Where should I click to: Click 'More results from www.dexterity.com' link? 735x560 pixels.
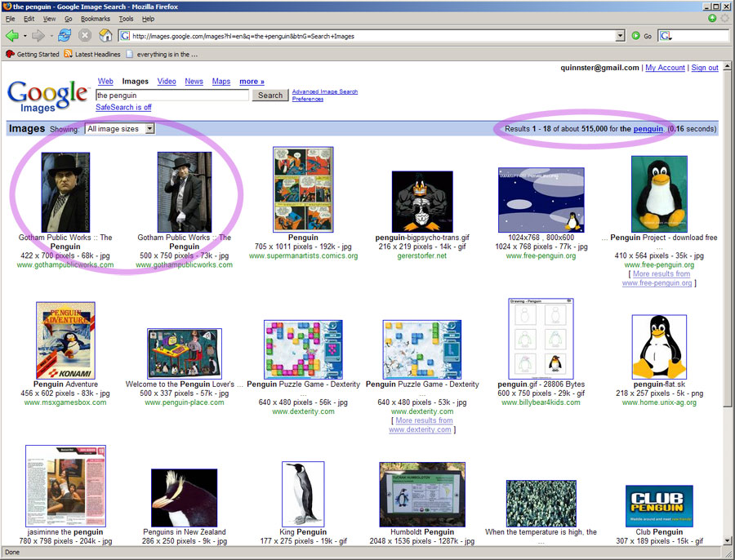[422, 425]
